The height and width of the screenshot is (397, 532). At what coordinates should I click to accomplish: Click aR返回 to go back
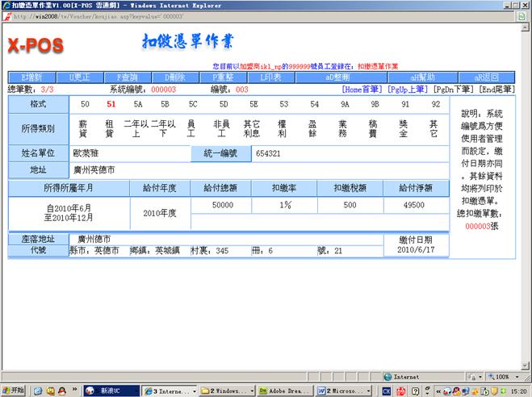(486, 78)
